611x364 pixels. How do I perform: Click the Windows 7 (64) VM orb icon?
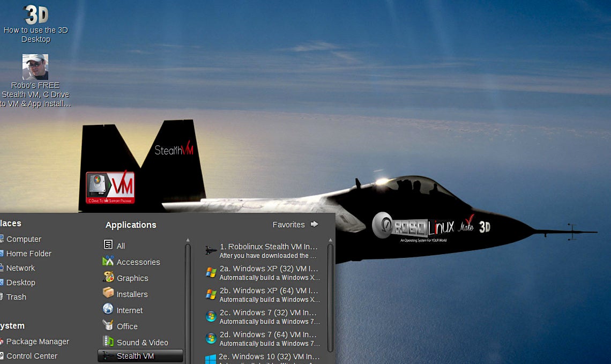click(x=211, y=338)
